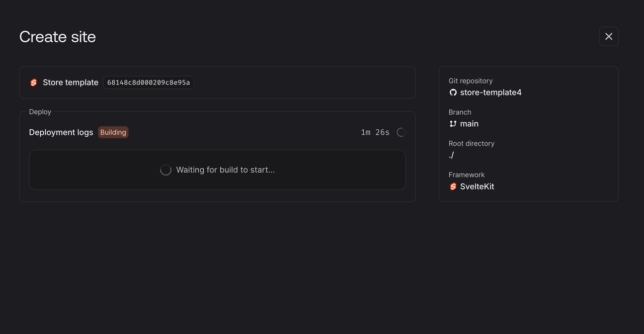
Task: Click the 1m 26s build timer
Action: click(x=374, y=132)
